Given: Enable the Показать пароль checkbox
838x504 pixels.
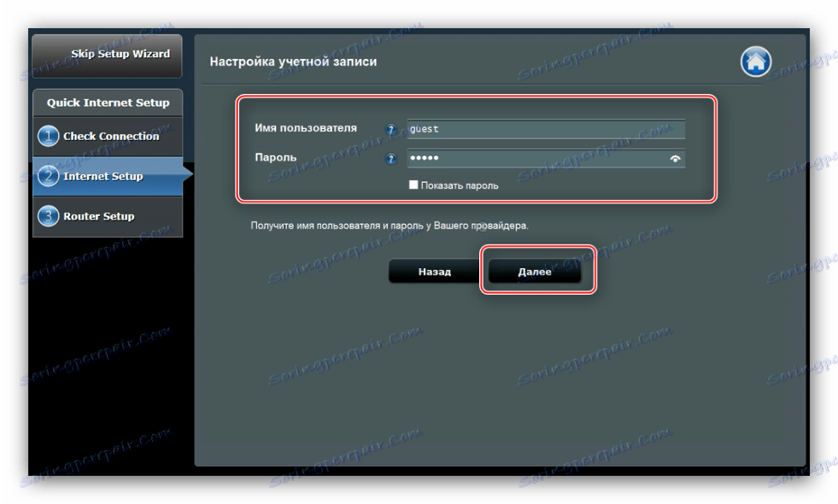Looking at the screenshot, I should (x=413, y=184).
